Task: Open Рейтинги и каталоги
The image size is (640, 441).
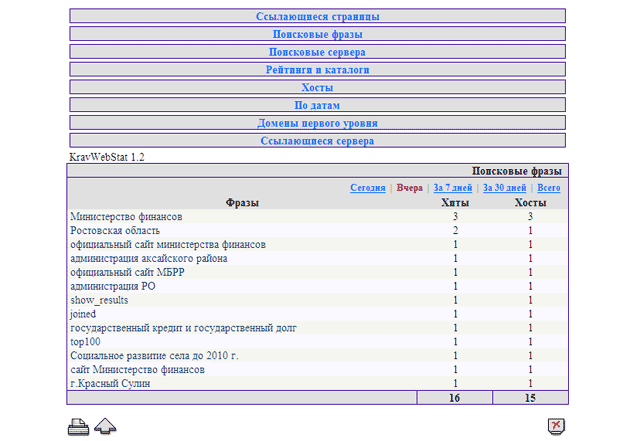Action: coord(318,70)
